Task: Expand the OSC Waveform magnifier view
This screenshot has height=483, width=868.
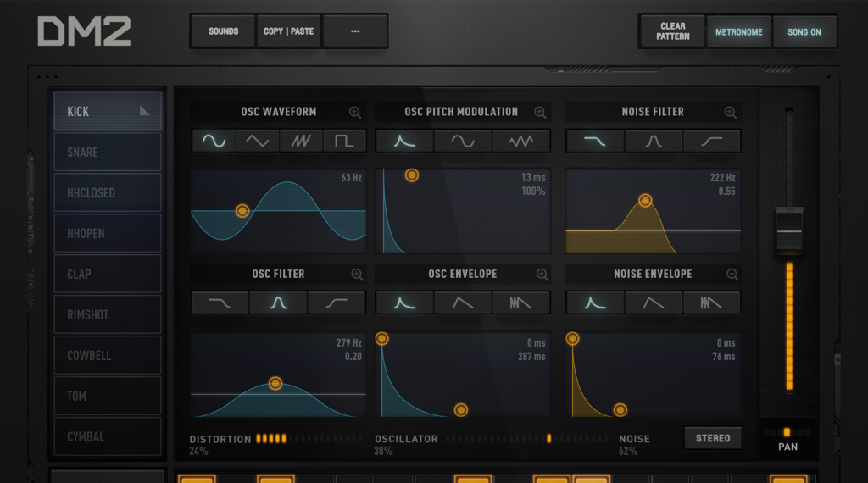Action: coord(355,112)
